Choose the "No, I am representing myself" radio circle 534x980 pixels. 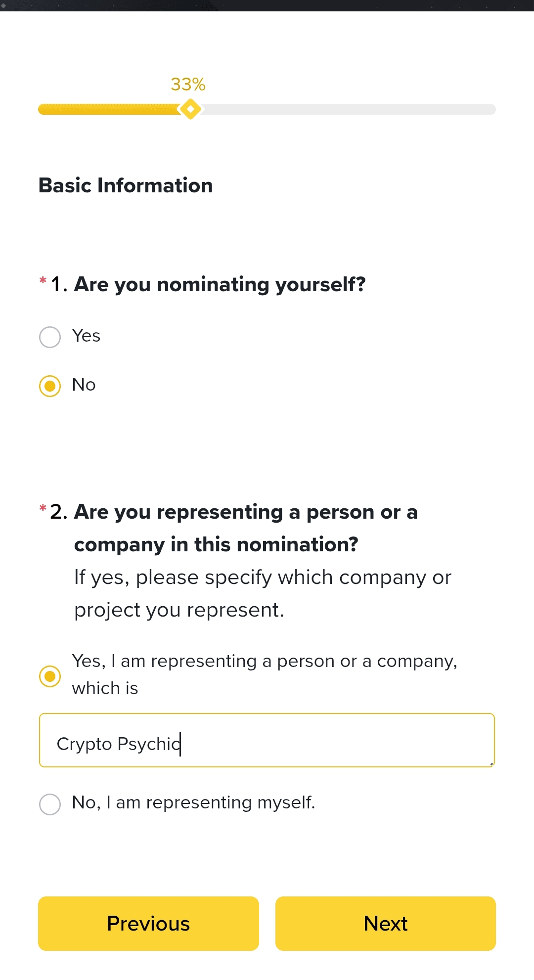pos(50,804)
